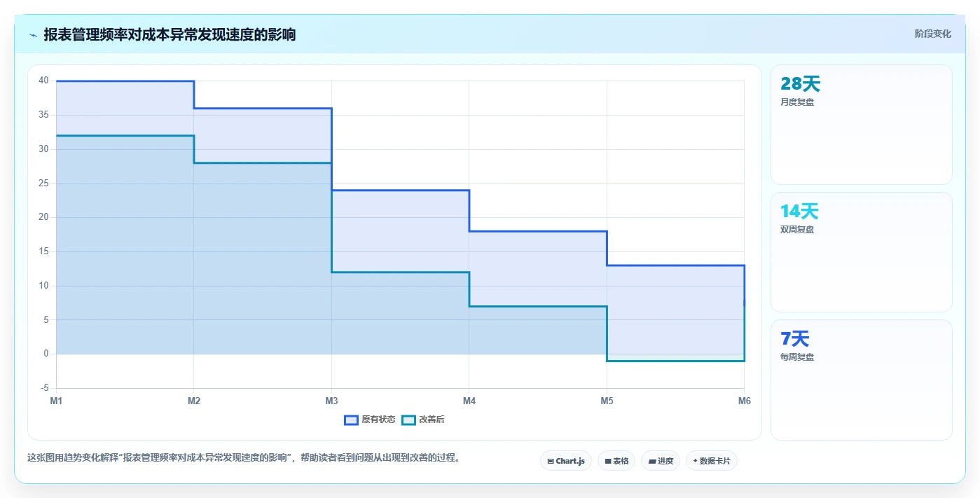Image resolution: width=980 pixels, height=498 pixels.
Task: Click the 月度复盘 caption
Action: pyautogui.click(x=797, y=102)
